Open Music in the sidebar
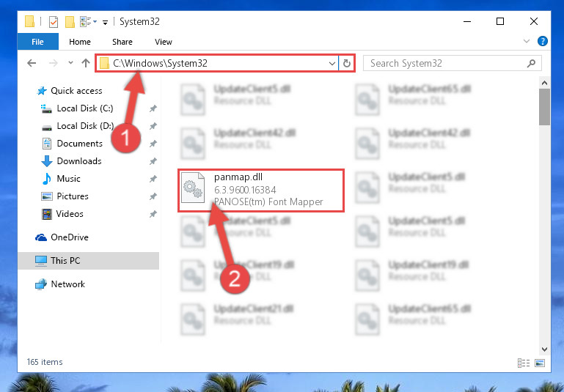This screenshot has width=564, height=392. coord(61,179)
